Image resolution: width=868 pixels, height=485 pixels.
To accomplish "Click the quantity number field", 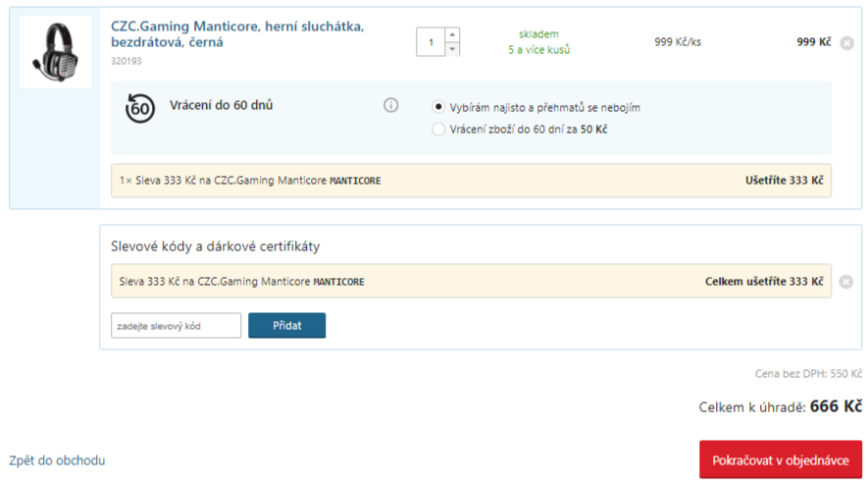I will [x=431, y=42].
